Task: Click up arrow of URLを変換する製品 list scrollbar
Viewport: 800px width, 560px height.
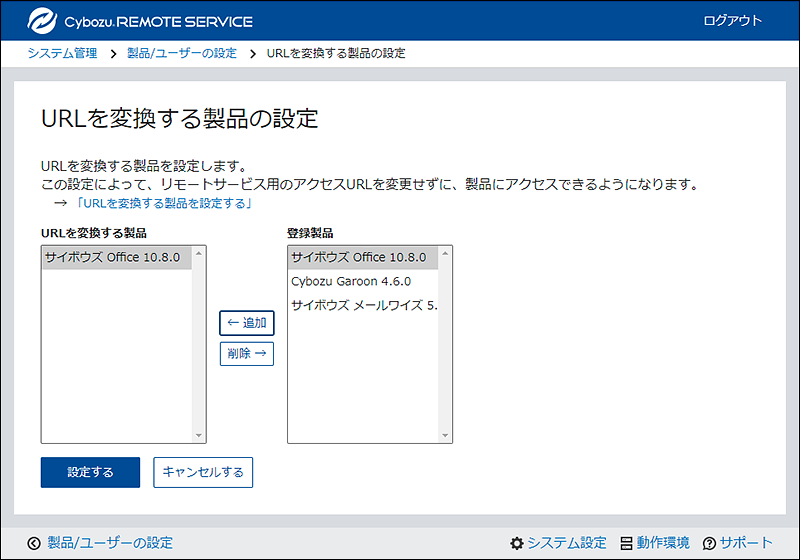Action: [x=199, y=253]
